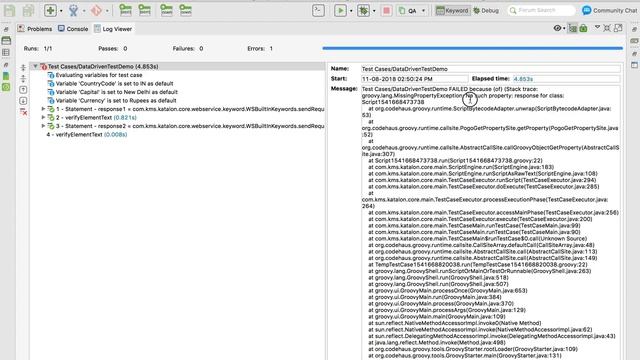Click the red Stop button
640x360 pixels.
pos(387,10)
